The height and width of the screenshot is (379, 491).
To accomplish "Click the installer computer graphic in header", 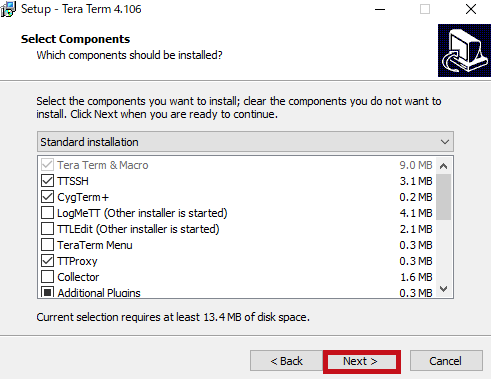I will point(464,50).
